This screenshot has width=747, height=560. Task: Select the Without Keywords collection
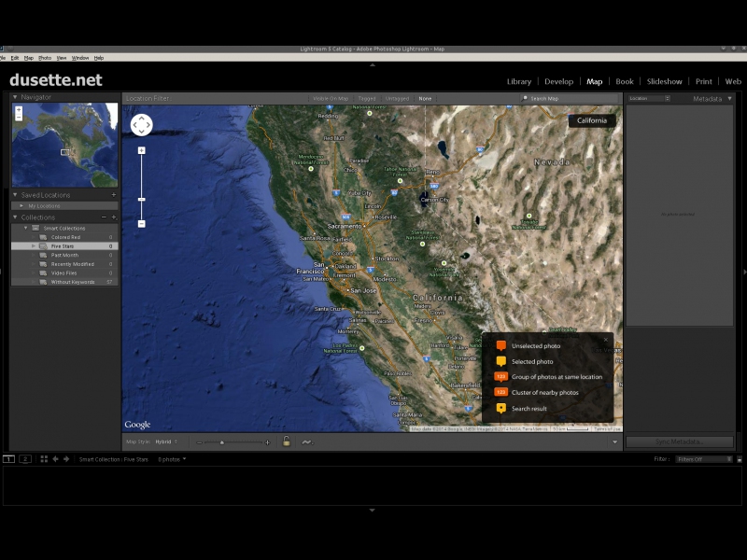pos(64,283)
